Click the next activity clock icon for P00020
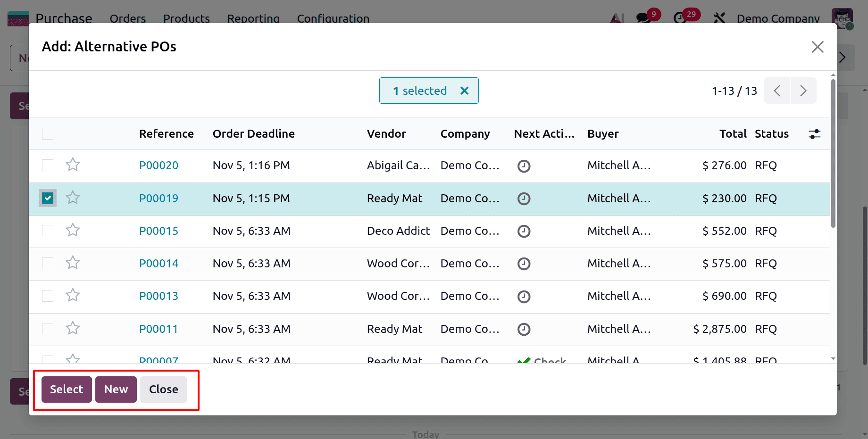This screenshot has width=868, height=439. pos(524,166)
